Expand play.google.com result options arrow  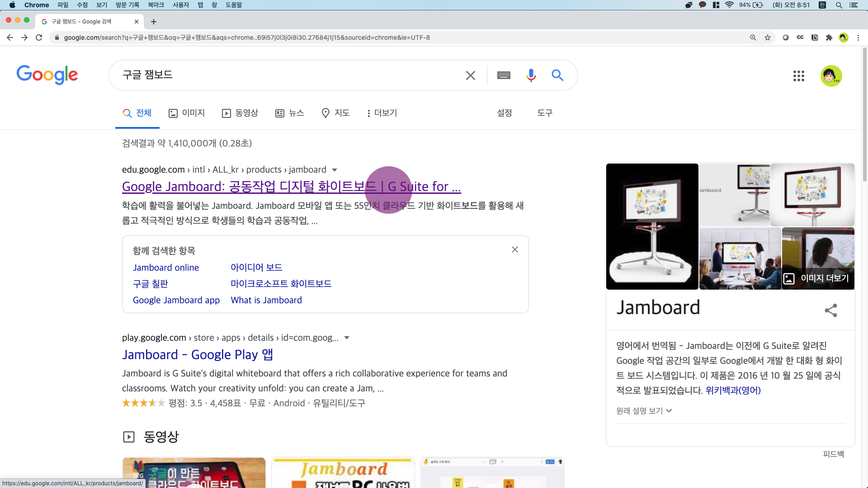347,338
